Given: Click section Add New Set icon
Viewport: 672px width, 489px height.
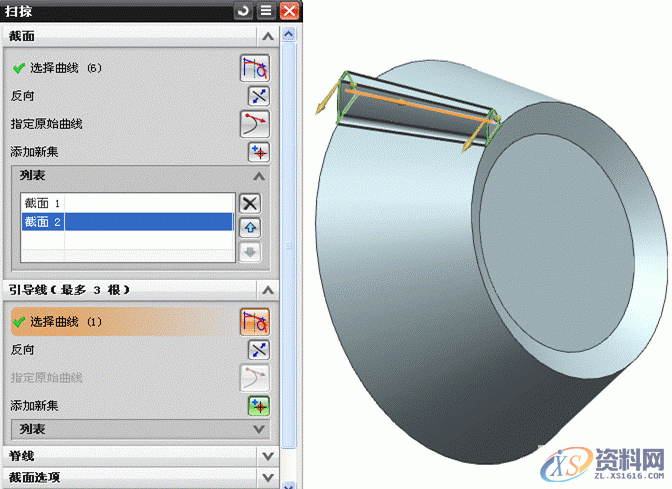Looking at the screenshot, I should 259,152.
